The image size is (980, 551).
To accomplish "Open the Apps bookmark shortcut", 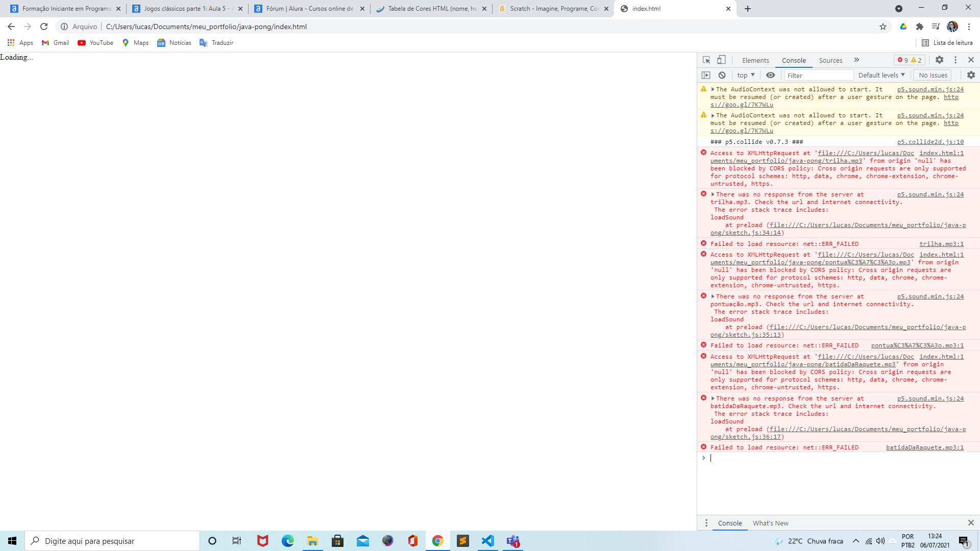I will (20, 43).
